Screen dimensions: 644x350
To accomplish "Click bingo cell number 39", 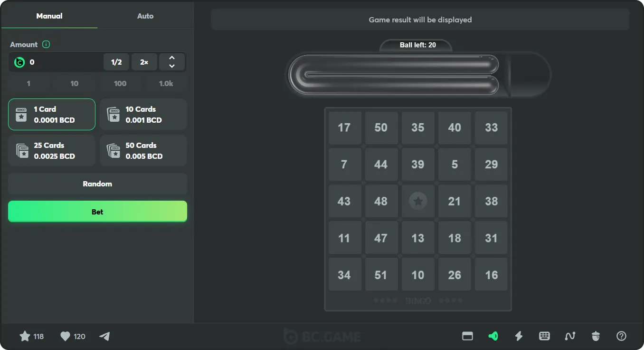I will click(x=418, y=165).
